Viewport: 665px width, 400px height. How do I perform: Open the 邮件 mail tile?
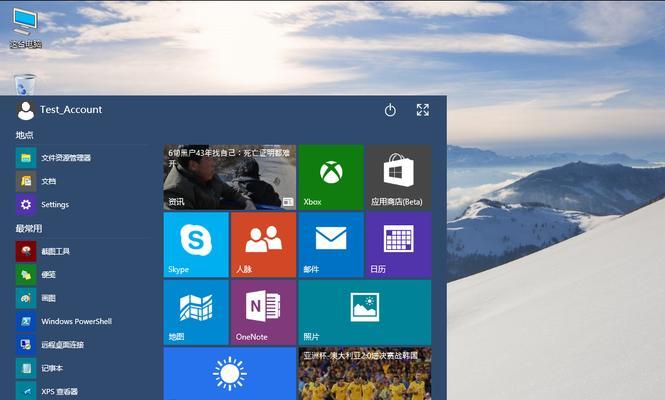click(331, 245)
